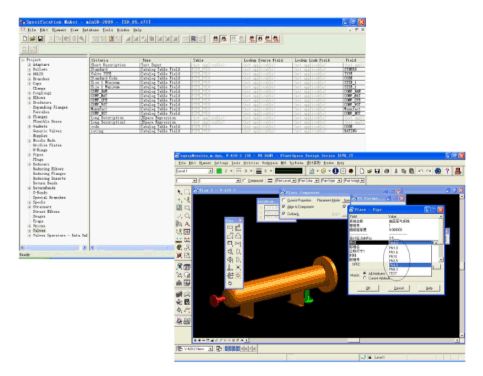Click the blue info circle icon in PlantSpace toolbar
Image resolution: width=483 pixels, height=376 pixels.
[x=335, y=171]
